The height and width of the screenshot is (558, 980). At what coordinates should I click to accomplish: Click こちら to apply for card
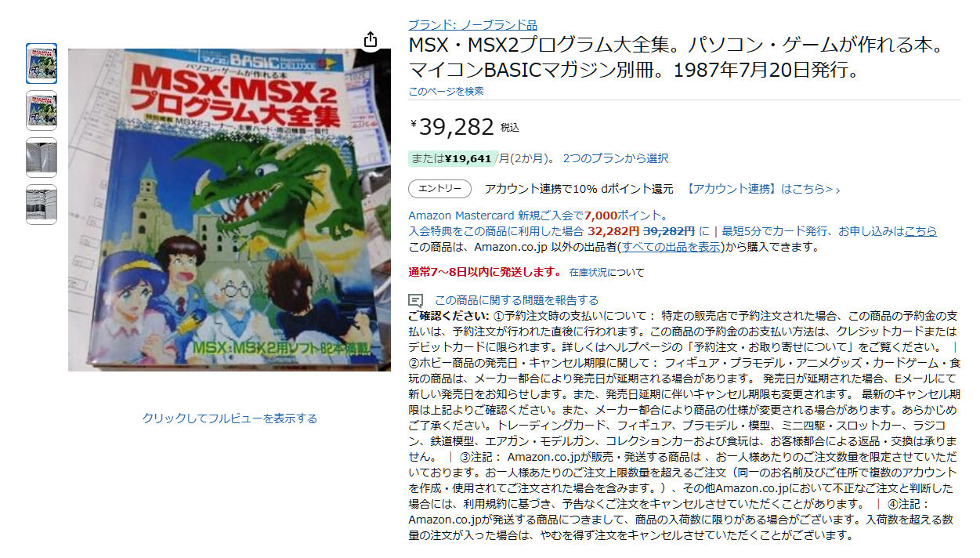pyautogui.click(x=920, y=231)
